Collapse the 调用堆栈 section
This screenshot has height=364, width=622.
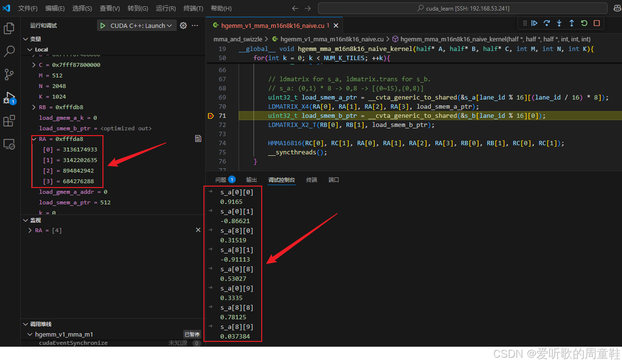[x=25, y=324]
